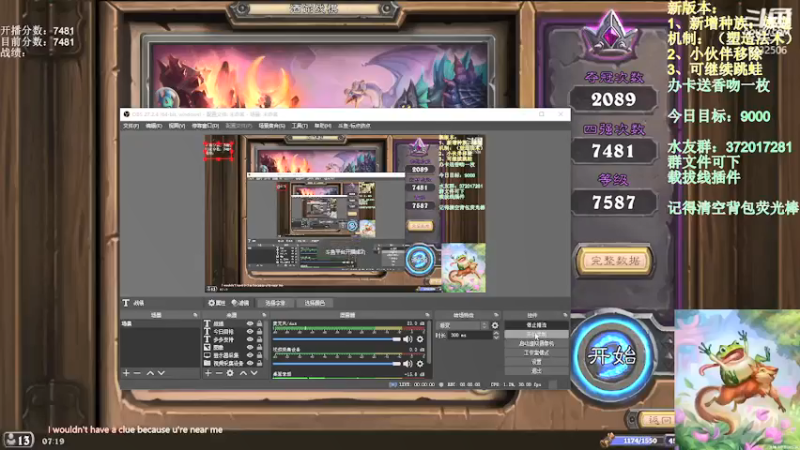Click 选择字体 font button
800x450 pixels.
tap(275, 303)
